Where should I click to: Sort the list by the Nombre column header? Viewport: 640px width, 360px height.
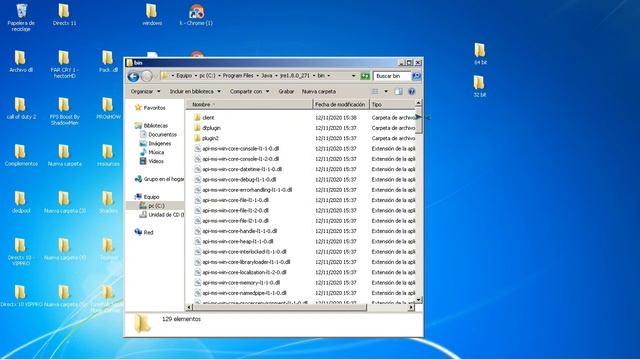pyautogui.click(x=249, y=104)
